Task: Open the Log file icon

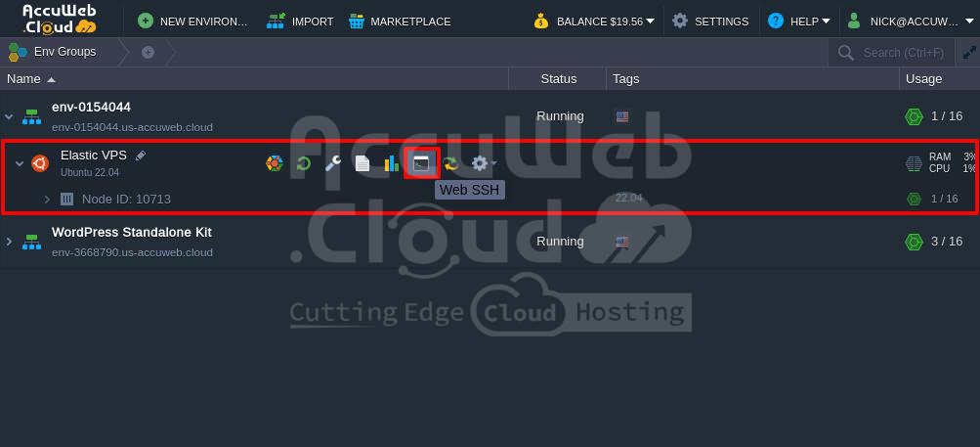Action: click(x=362, y=163)
